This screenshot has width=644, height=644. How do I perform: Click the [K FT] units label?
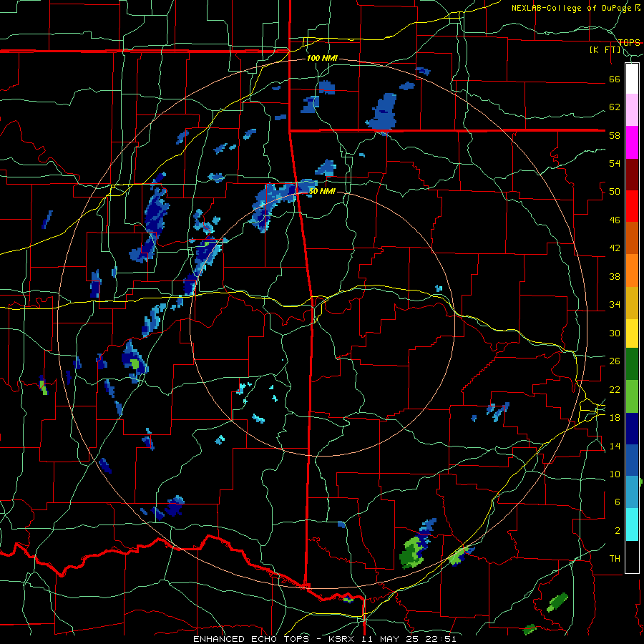point(605,50)
